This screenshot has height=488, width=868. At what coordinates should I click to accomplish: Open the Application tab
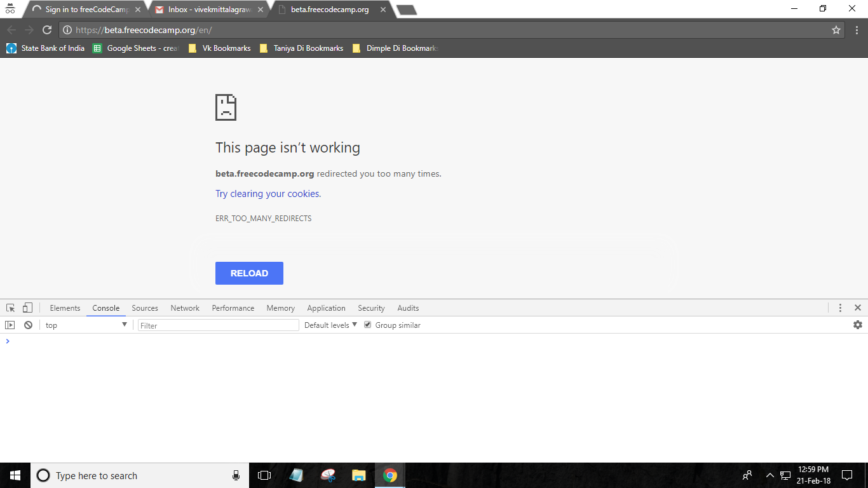tap(326, 308)
